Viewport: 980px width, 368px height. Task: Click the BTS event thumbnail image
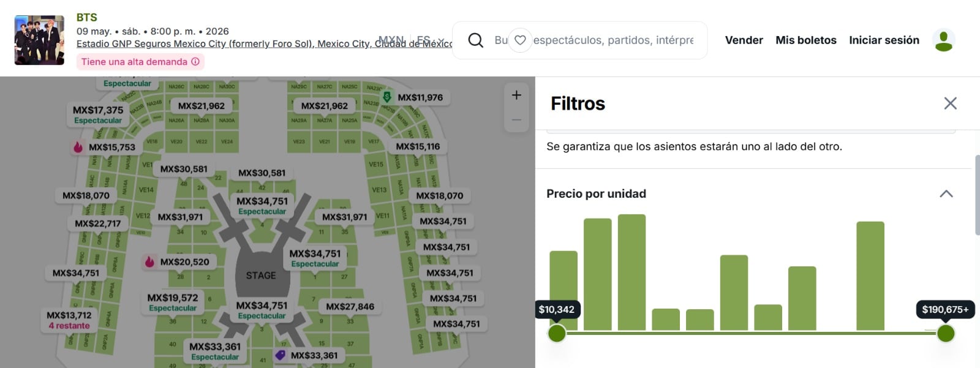[39, 40]
